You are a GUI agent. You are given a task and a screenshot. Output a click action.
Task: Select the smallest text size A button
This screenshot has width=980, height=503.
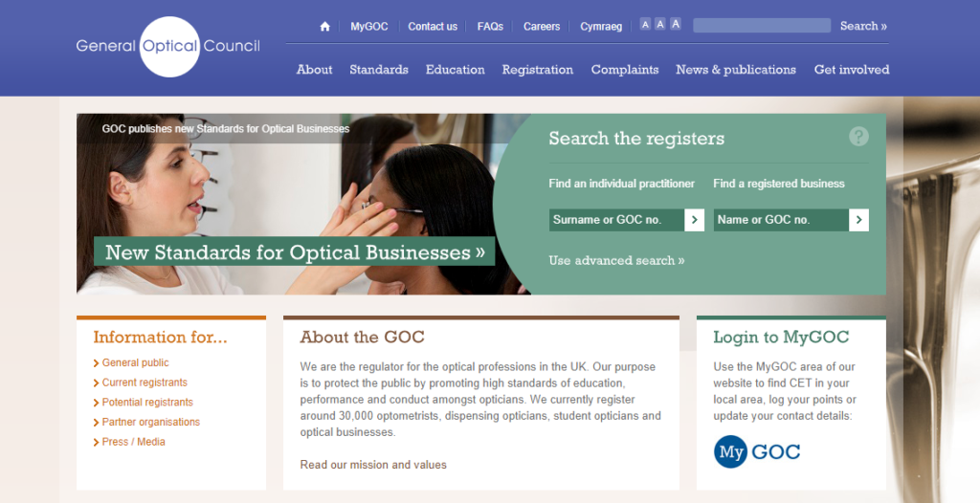[x=645, y=24]
